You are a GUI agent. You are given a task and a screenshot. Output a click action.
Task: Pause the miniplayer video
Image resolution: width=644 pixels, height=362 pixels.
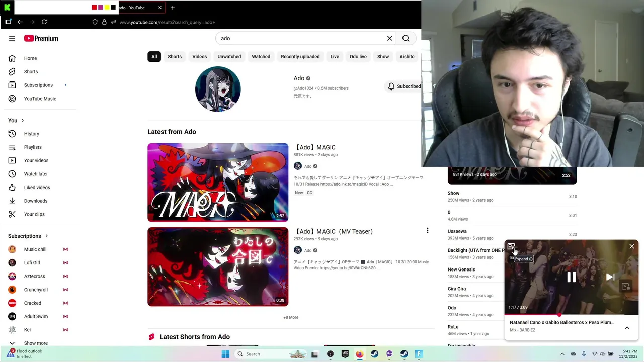572,277
